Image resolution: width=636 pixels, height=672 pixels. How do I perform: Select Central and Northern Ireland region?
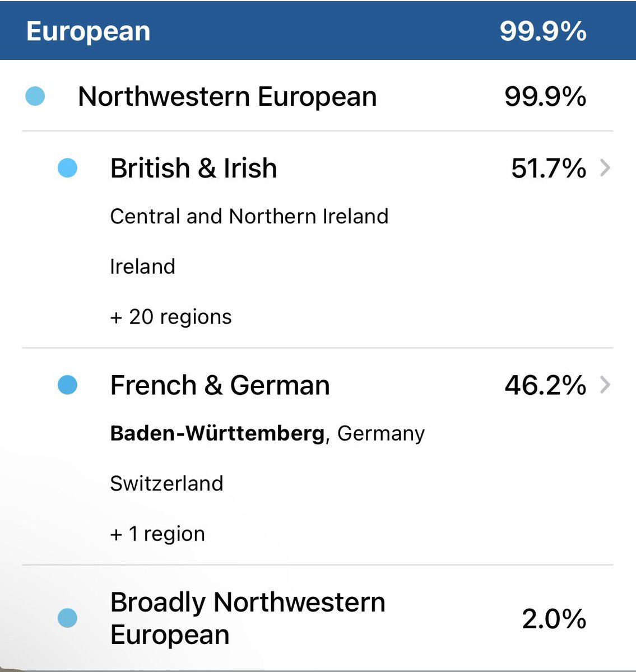pyautogui.click(x=249, y=216)
